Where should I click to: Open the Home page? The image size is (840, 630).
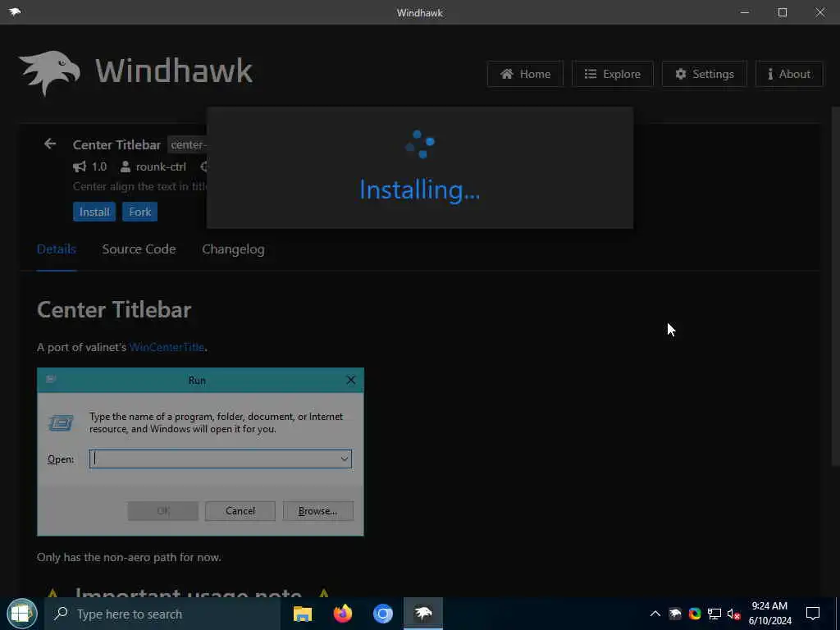pos(525,74)
